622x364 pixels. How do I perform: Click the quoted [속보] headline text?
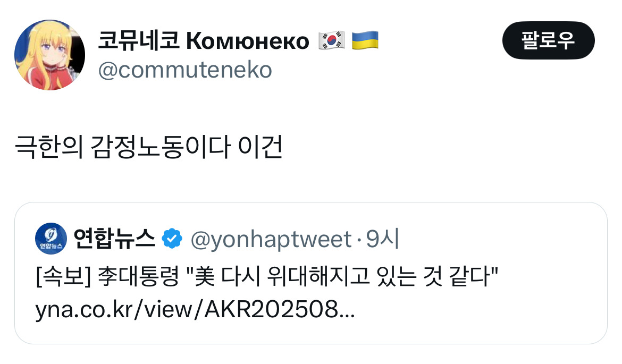point(266,276)
